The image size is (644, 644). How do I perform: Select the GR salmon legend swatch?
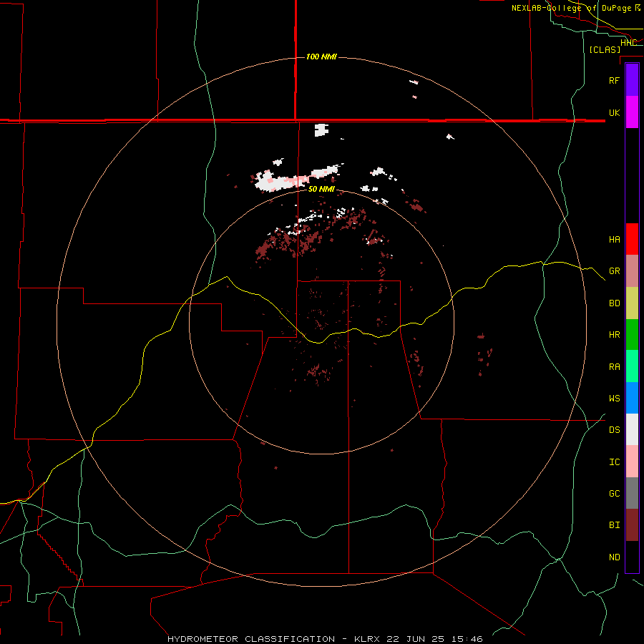click(x=632, y=271)
